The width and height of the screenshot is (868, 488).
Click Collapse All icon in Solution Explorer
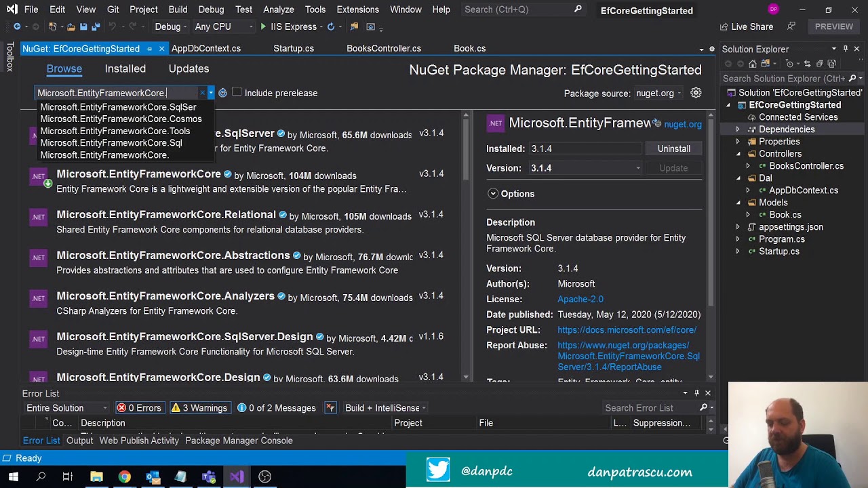[x=820, y=64]
